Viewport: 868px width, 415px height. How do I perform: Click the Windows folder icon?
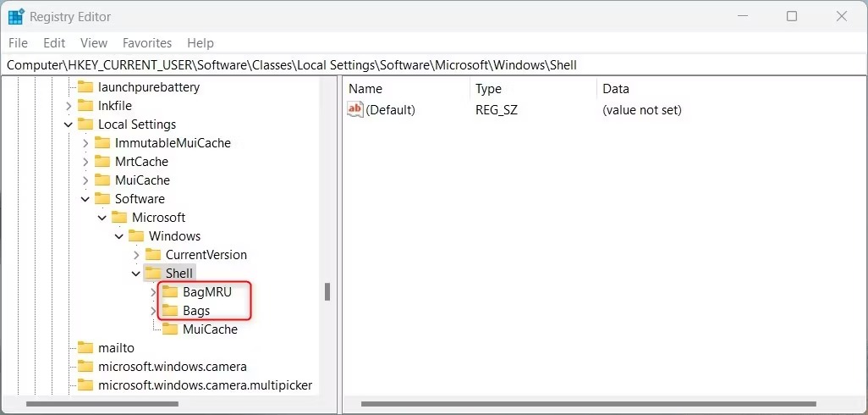tap(136, 236)
